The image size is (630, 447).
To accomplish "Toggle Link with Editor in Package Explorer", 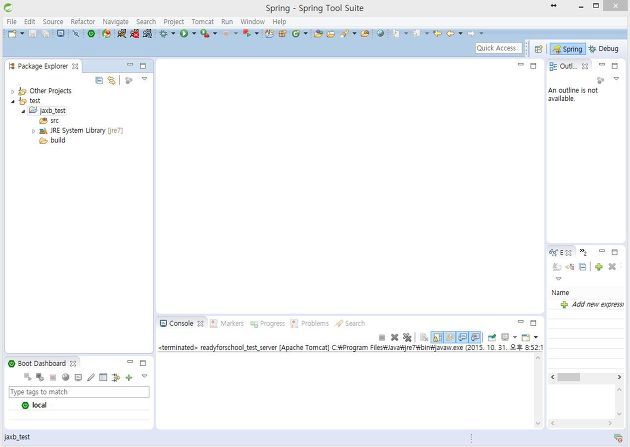I will click(111, 81).
